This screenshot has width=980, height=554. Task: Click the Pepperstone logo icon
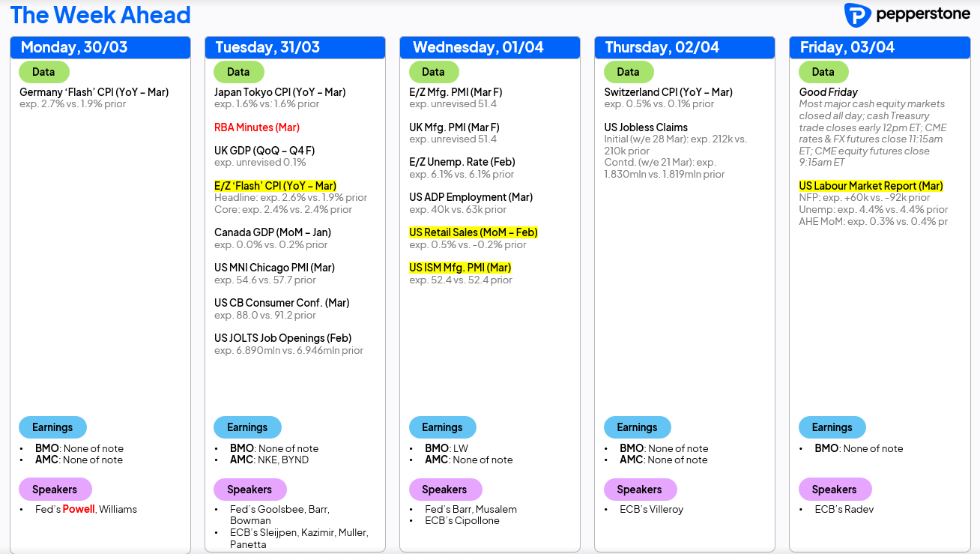(857, 15)
